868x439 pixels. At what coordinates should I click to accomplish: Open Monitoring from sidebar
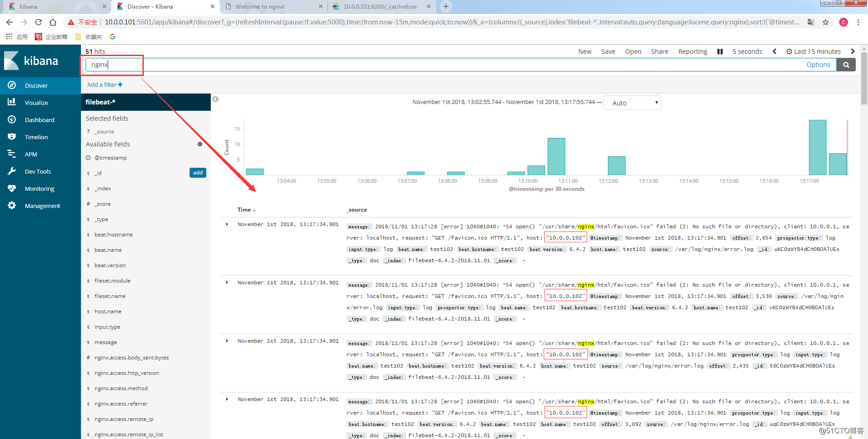click(40, 189)
